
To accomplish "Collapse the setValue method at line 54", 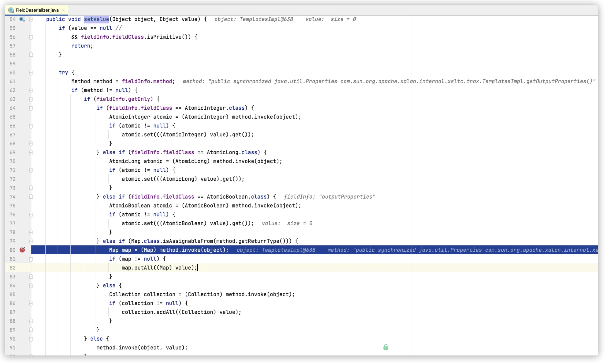I will (x=31, y=19).
